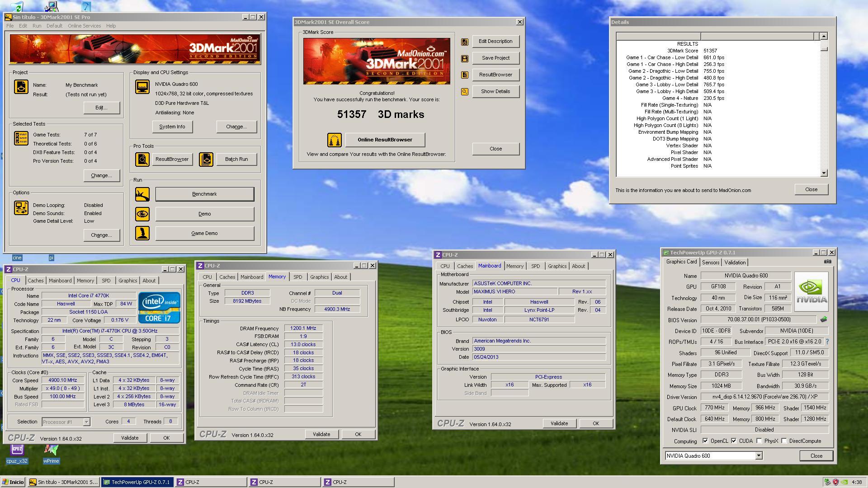
Task: Click the Game Demo joystick icon
Action: (x=142, y=233)
